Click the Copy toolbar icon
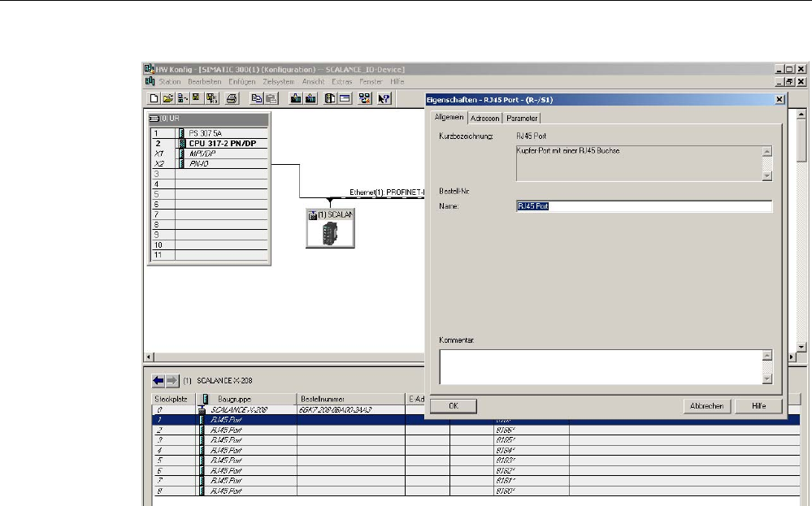Viewport: 812px width, 506px height. [x=256, y=98]
